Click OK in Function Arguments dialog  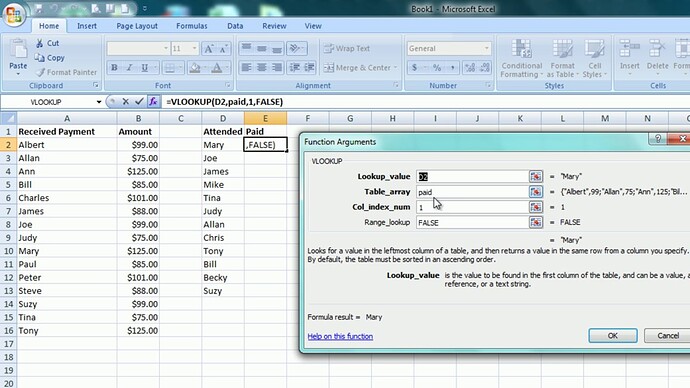[x=613, y=336]
